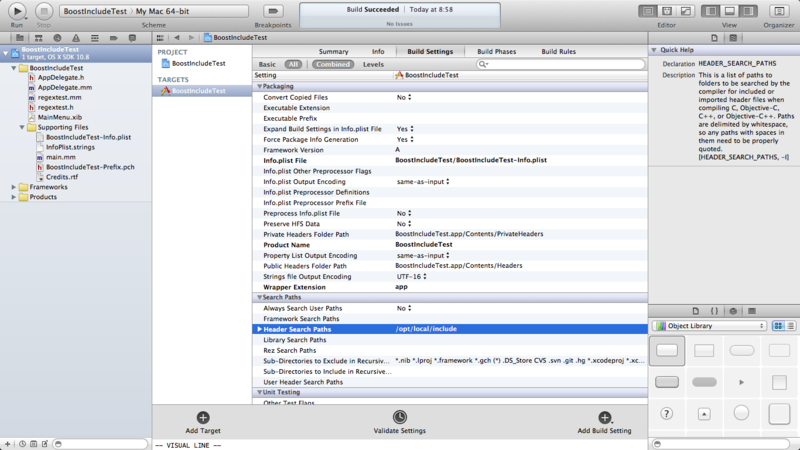Run the BoostIncludeTest project
Image resolution: width=800 pixels, height=450 pixels.
pos(16,11)
